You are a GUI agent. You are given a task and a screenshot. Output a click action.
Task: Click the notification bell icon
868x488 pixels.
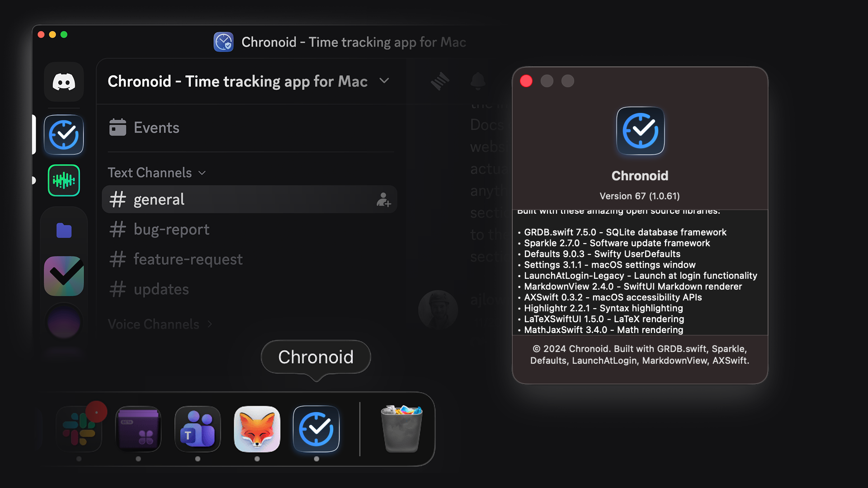pyautogui.click(x=478, y=81)
